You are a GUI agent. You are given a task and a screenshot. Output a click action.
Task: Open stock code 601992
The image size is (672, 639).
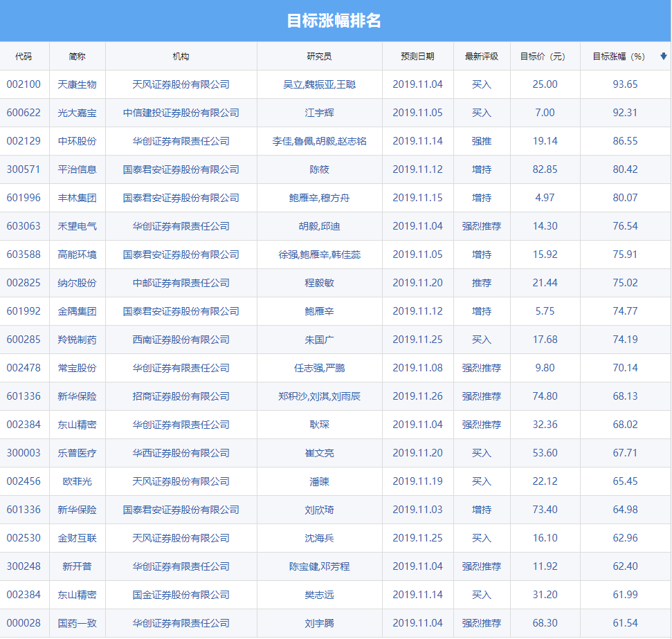[24, 311]
